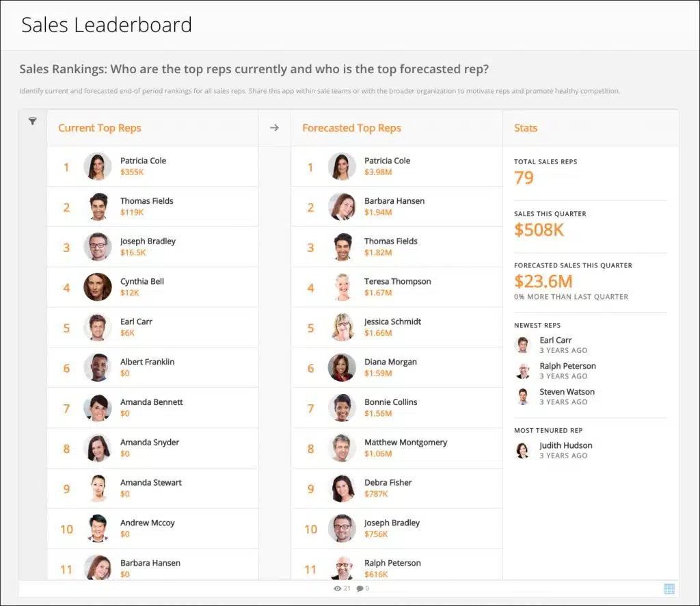
Task: Click the $756K forecast for Joseph Bradley
Action: 376,533
